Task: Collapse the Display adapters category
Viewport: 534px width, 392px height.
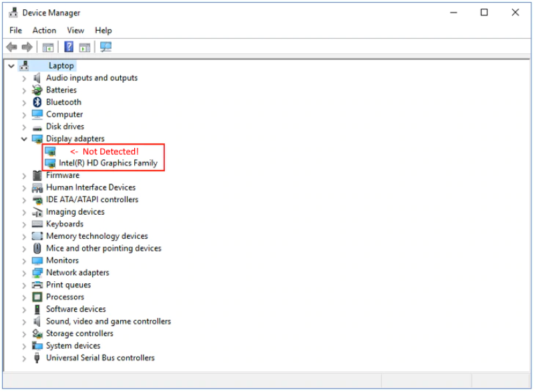Action: (x=25, y=139)
